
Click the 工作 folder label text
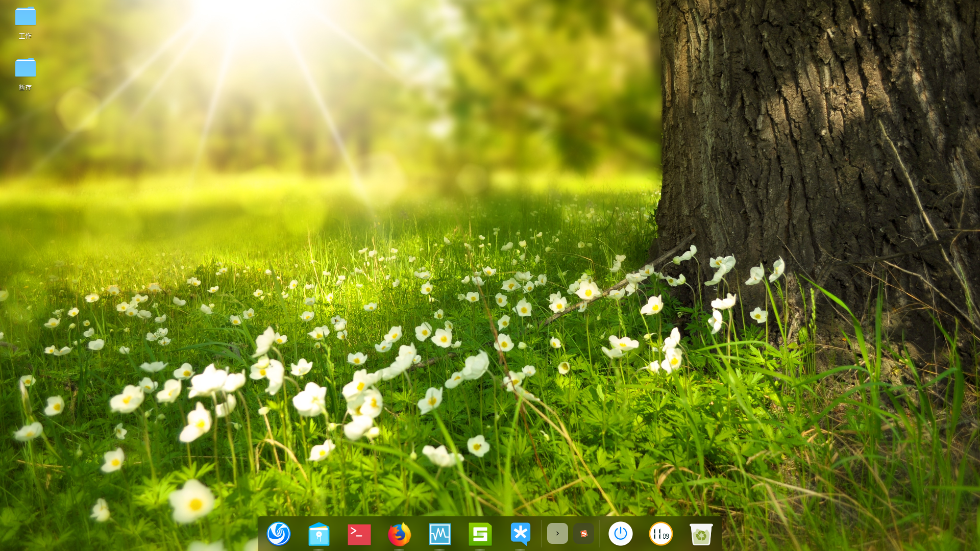(26, 36)
